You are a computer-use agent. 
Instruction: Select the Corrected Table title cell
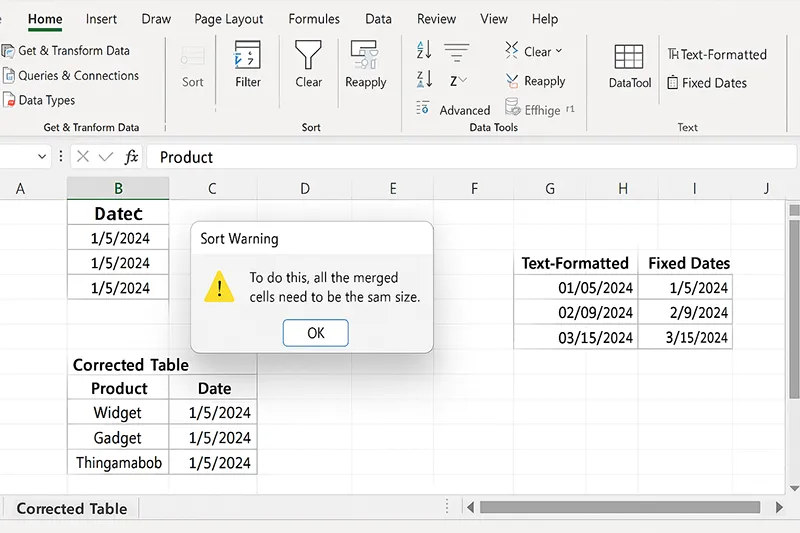tap(131, 365)
